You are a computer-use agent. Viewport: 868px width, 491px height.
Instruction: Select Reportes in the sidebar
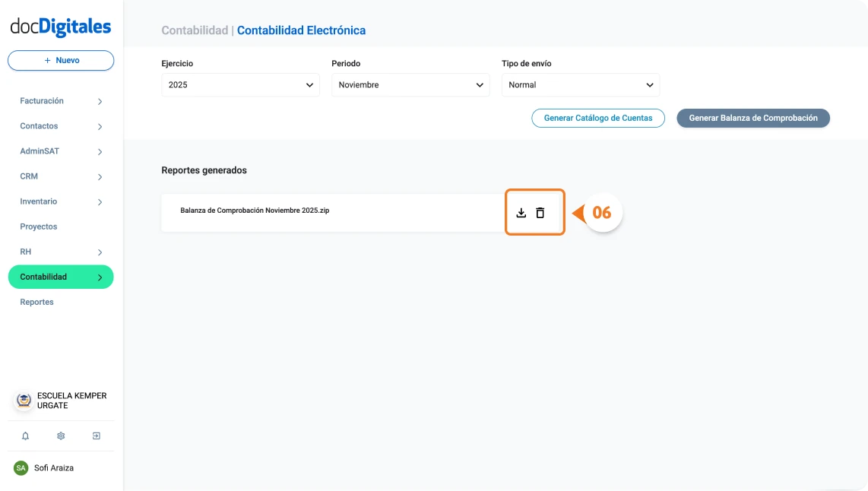[36, 302]
